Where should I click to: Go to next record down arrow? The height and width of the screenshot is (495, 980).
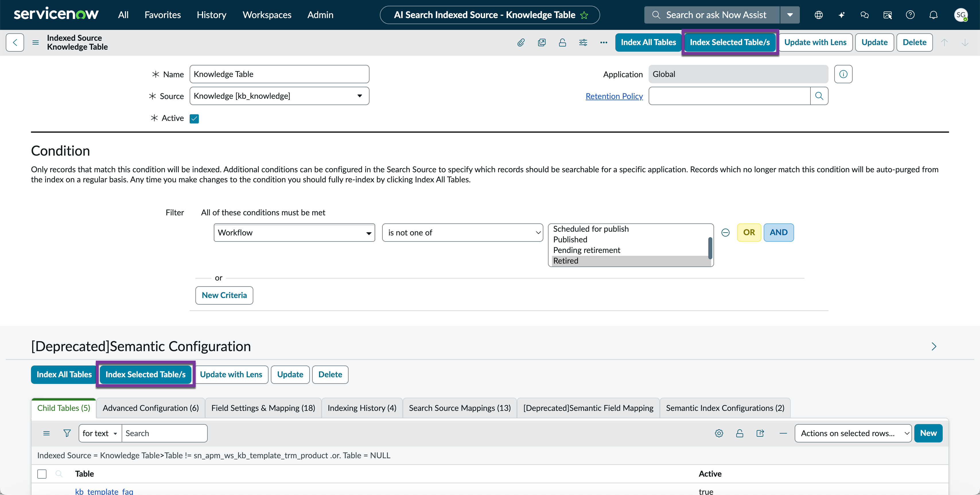tap(965, 42)
